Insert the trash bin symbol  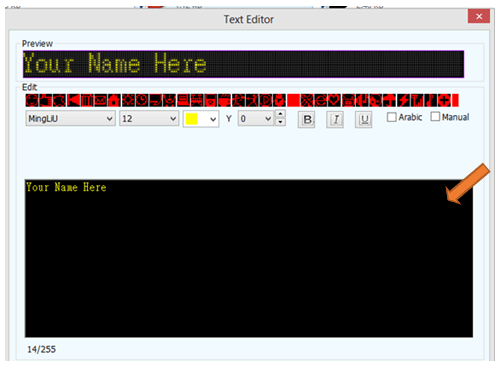[87, 100]
